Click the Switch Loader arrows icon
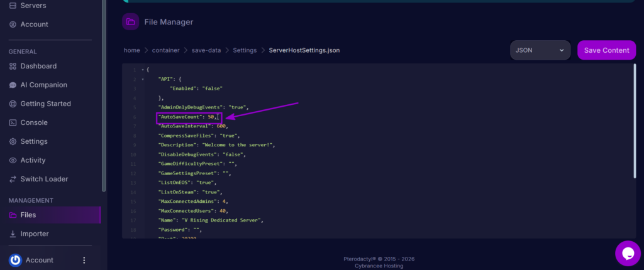This screenshot has width=644, height=270. [13, 180]
